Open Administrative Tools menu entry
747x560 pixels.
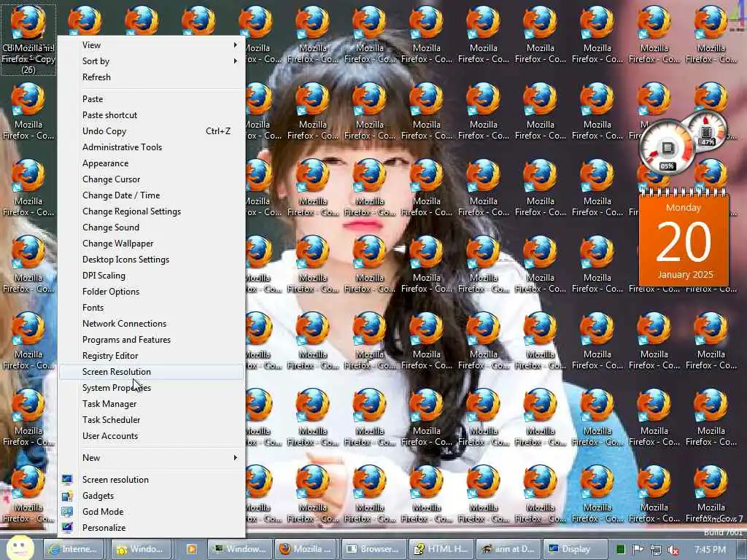(152, 147)
